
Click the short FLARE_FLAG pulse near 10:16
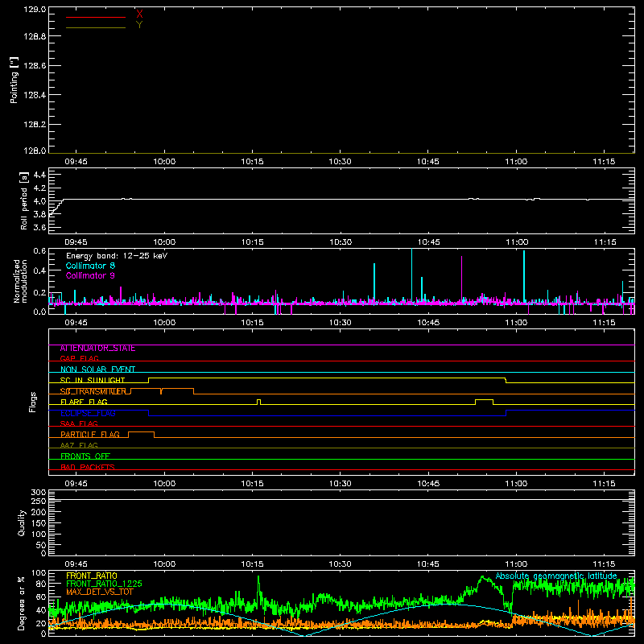[x=258, y=402]
